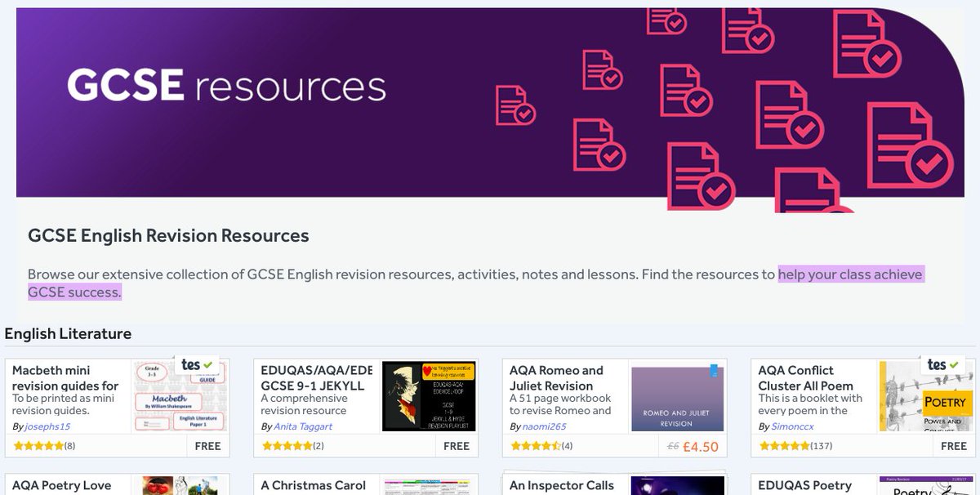Open the AQA Conflict Cluster All Poem title
This screenshot has width=980, height=495.
pyautogui.click(x=805, y=377)
